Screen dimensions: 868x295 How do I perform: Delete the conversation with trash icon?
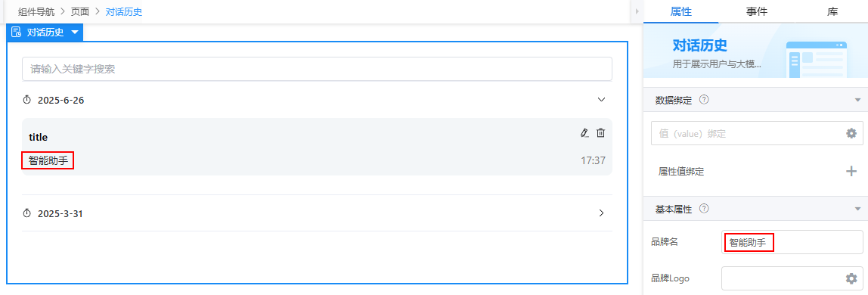[600, 133]
